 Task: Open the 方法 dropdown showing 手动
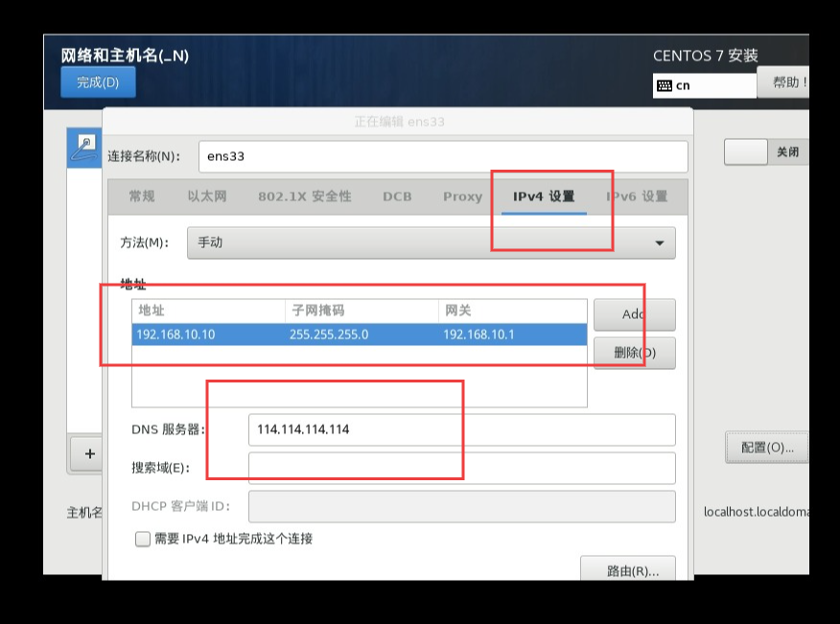[x=432, y=243]
